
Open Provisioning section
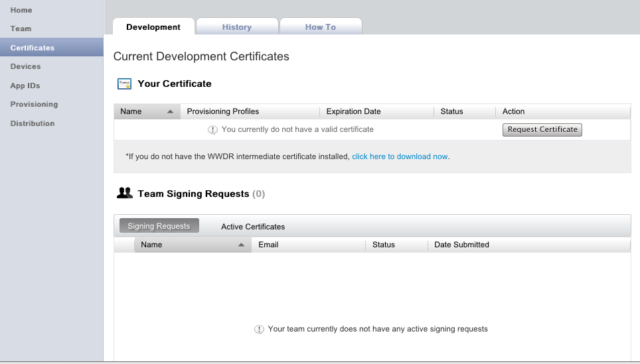coord(35,104)
